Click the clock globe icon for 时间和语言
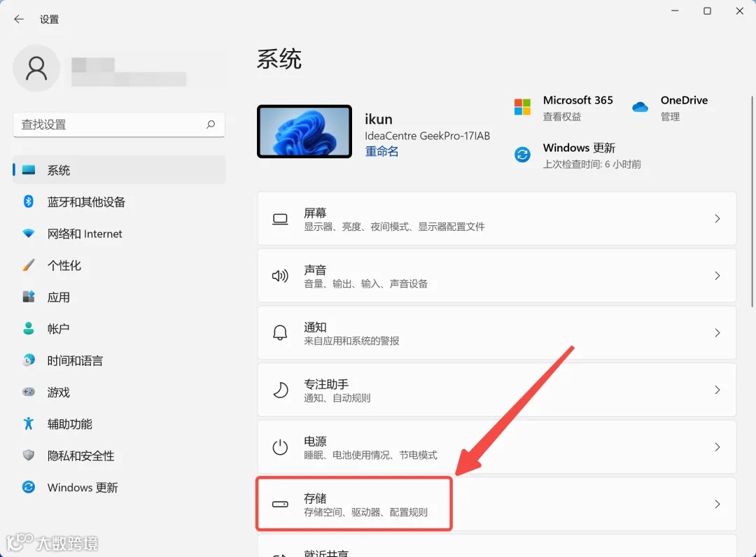Viewport: 756px width, 557px height. click(29, 360)
